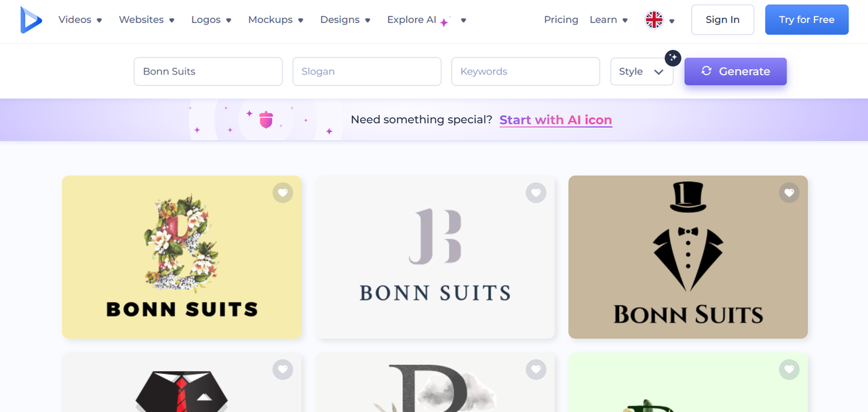Expand the Videos menu
This screenshot has height=412, width=868.
(x=80, y=20)
